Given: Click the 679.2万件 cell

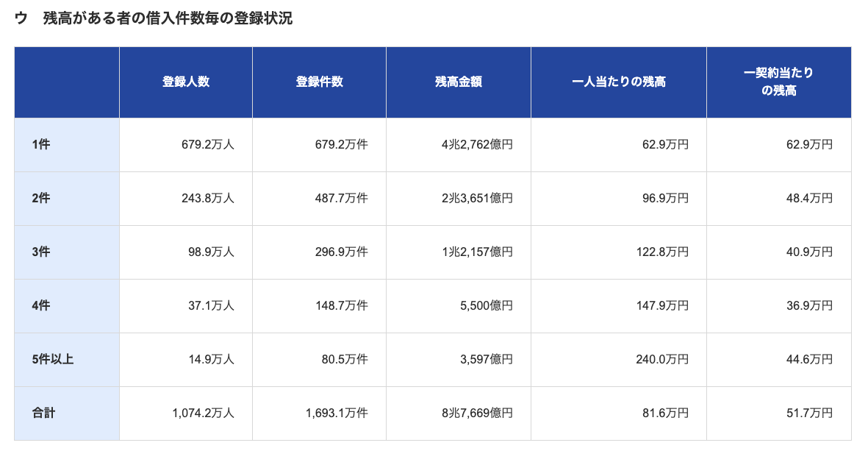Looking at the screenshot, I should click(x=320, y=145).
